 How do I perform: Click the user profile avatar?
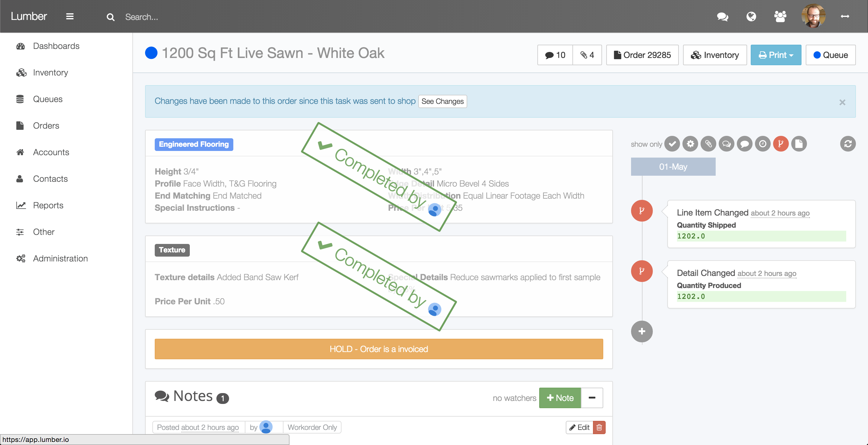813,16
